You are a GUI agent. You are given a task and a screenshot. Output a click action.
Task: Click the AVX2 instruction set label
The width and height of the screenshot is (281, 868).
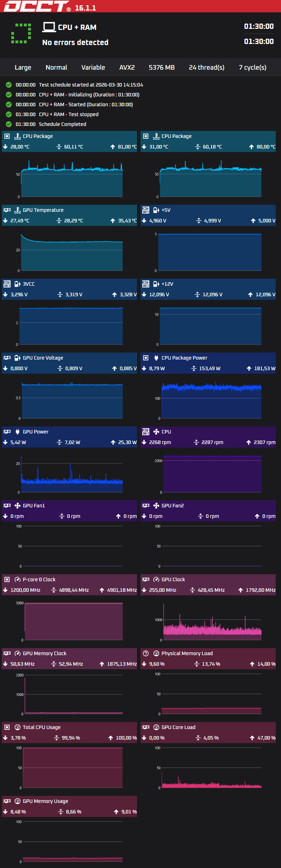click(x=127, y=67)
